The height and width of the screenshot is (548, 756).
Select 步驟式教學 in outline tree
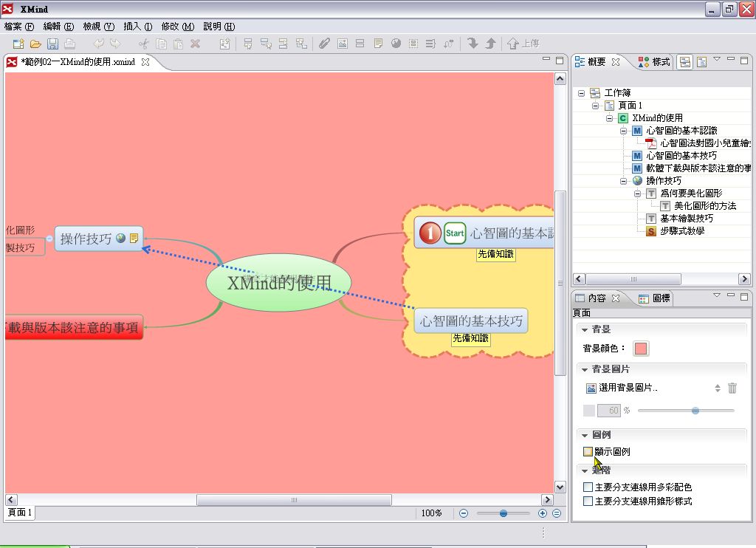[682, 231]
